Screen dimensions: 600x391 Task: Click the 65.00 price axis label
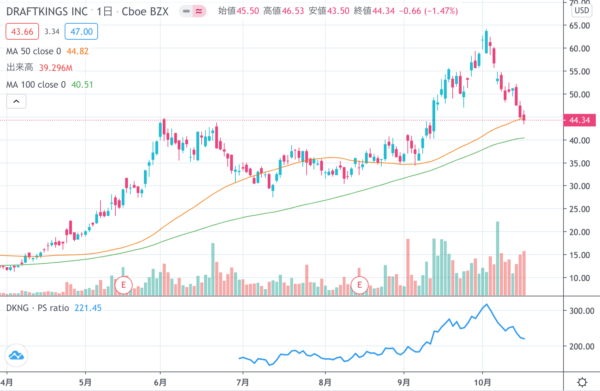pos(579,26)
